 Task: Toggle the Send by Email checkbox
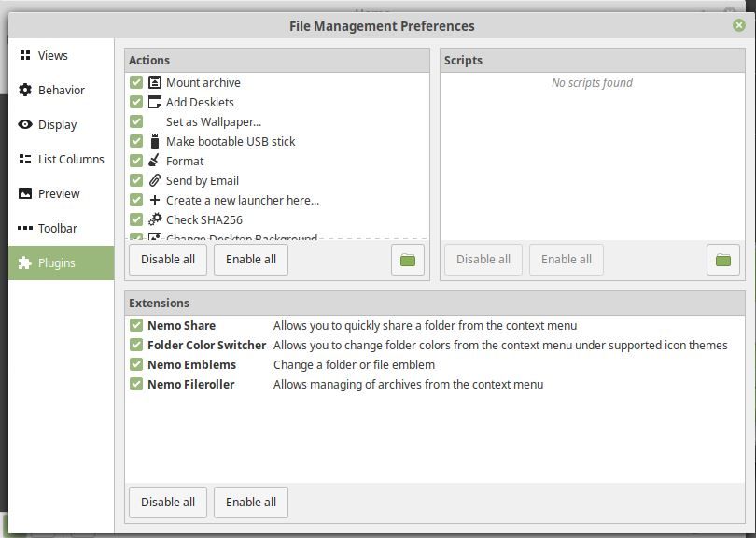[x=136, y=180]
